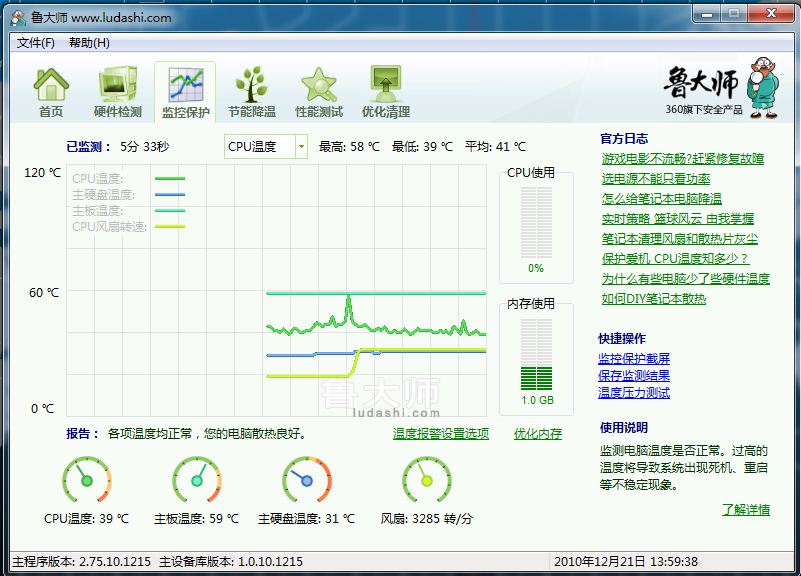Open 温度报警设置选项 link
The width and height of the screenshot is (801, 576).
click(x=441, y=434)
